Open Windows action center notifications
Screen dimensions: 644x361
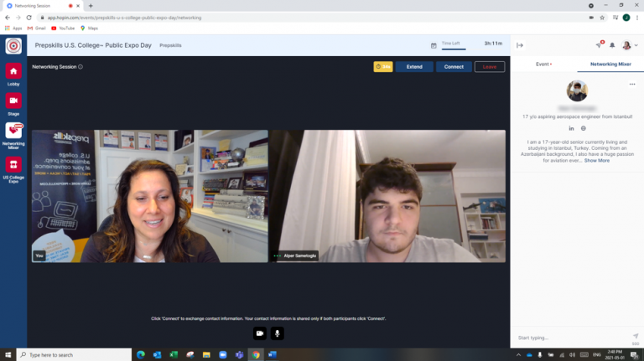(x=634, y=355)
